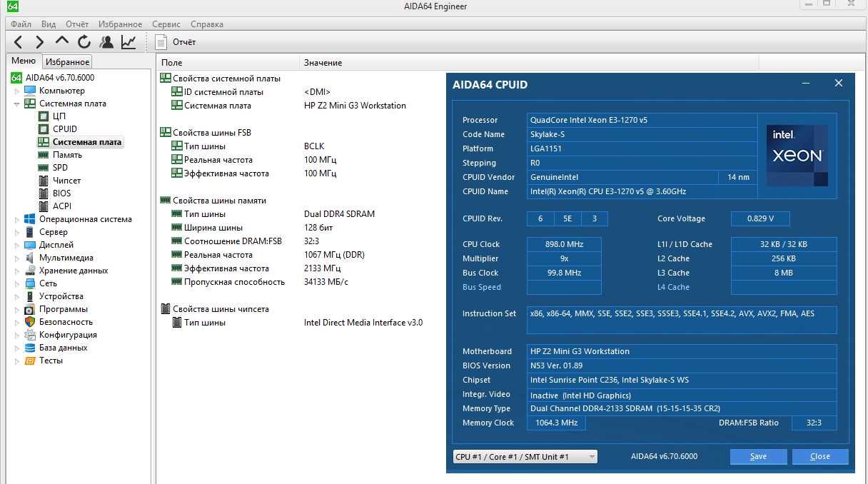Click Intel Direct Media Interface v3.0 value
Image resolution: width=868 pixels, height=484 pixels.
click(363, 323)
